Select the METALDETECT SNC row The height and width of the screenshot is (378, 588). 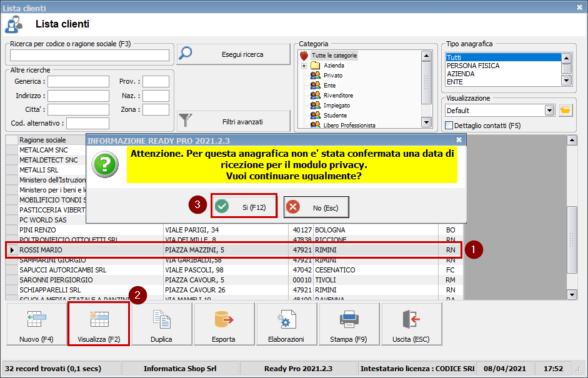(46, 160)
